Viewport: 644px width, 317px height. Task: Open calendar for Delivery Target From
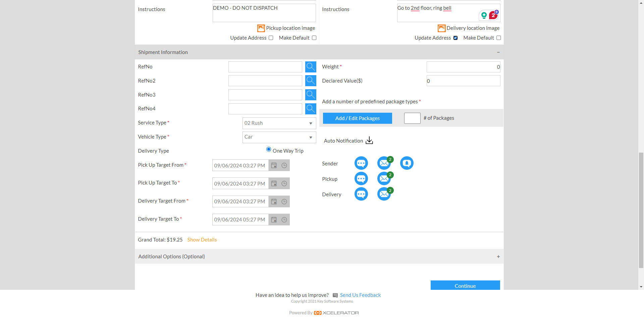[274, 202]
